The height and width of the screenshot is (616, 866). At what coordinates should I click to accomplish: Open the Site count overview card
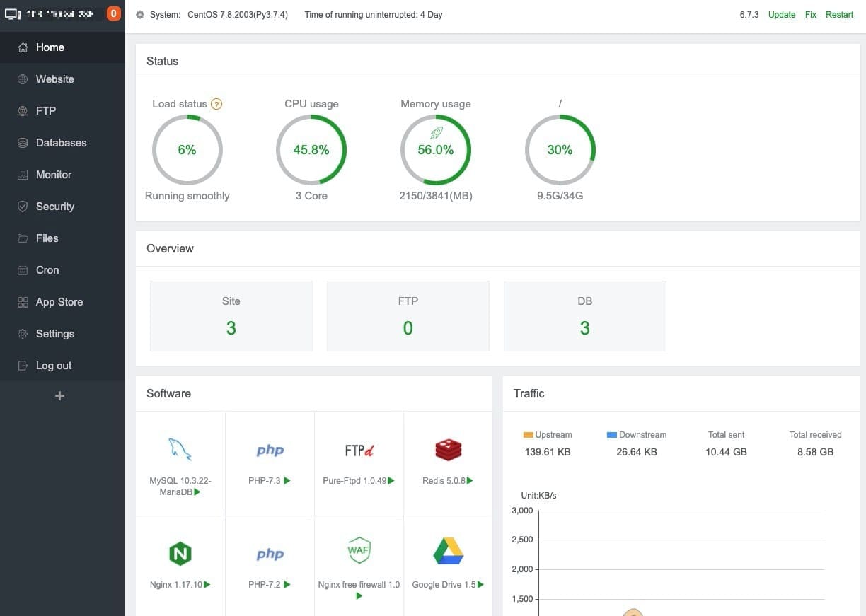click(x=231, y=316)
